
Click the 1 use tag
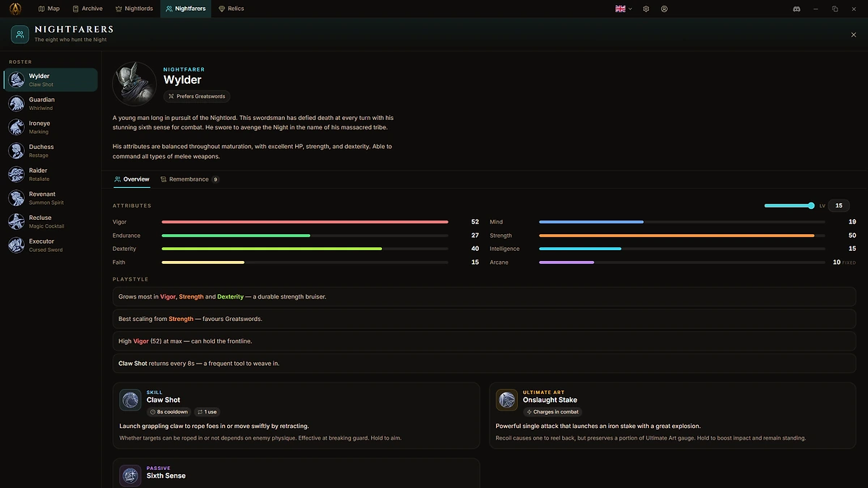point(207,412)
